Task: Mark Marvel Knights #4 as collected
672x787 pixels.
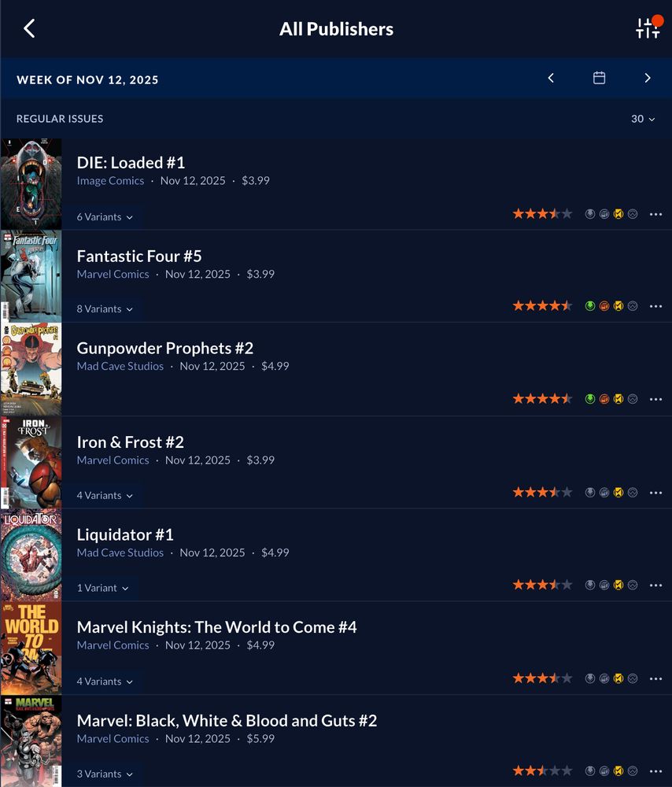Action: coord(604,678)
